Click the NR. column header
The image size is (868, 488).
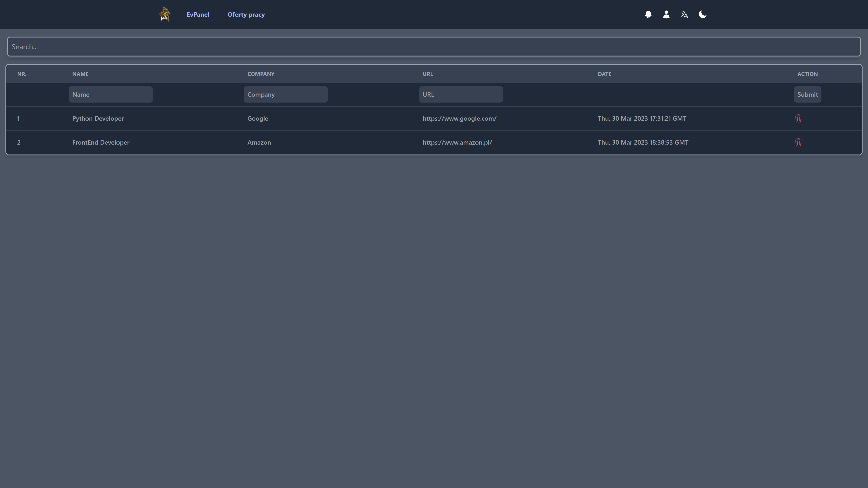click(x=22, y=74)
